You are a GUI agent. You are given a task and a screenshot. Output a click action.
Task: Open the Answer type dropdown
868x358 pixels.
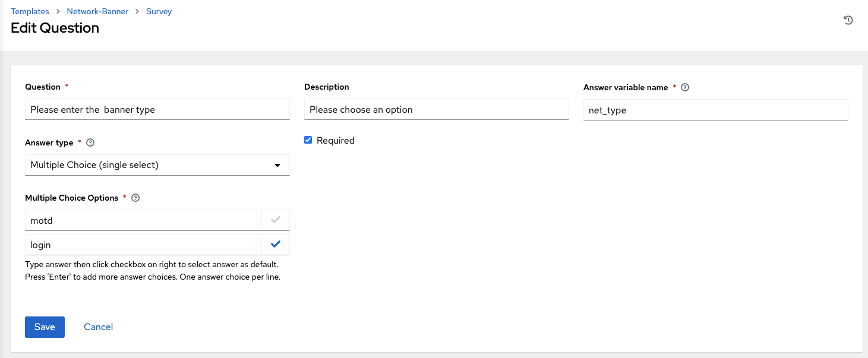pos(149,165)
